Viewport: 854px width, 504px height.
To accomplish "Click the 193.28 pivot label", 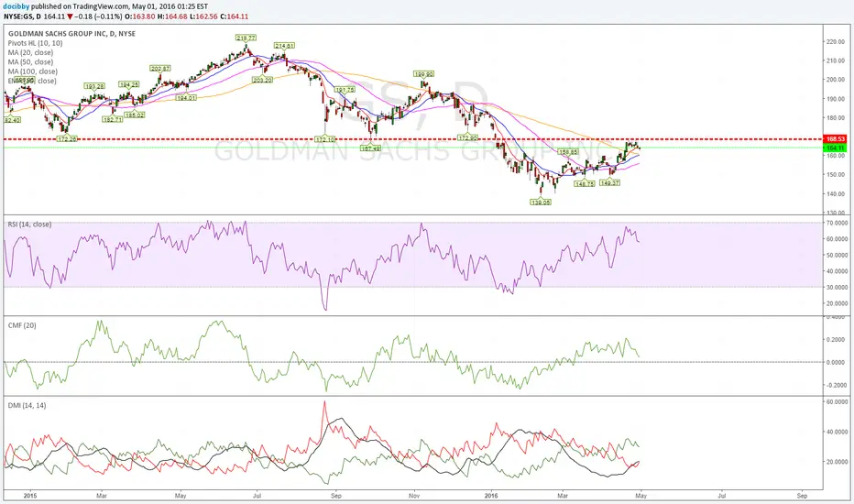I will click(94, 86).
